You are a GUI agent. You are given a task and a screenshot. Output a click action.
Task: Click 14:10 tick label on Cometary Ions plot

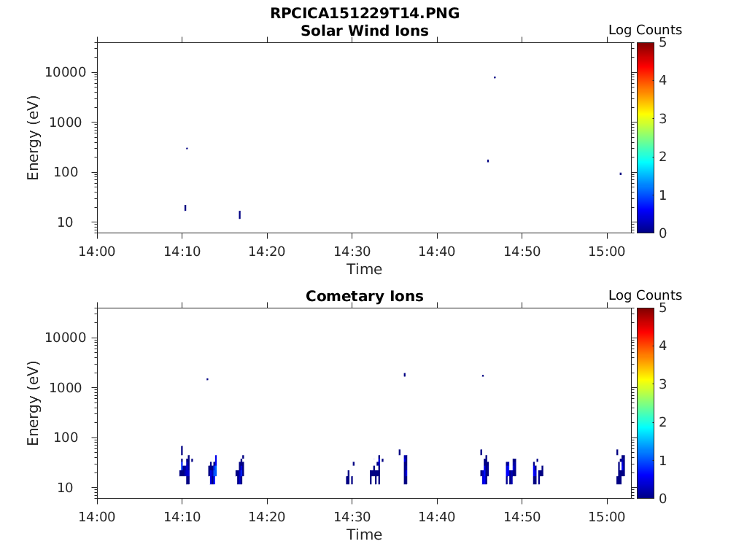point(182,517)
